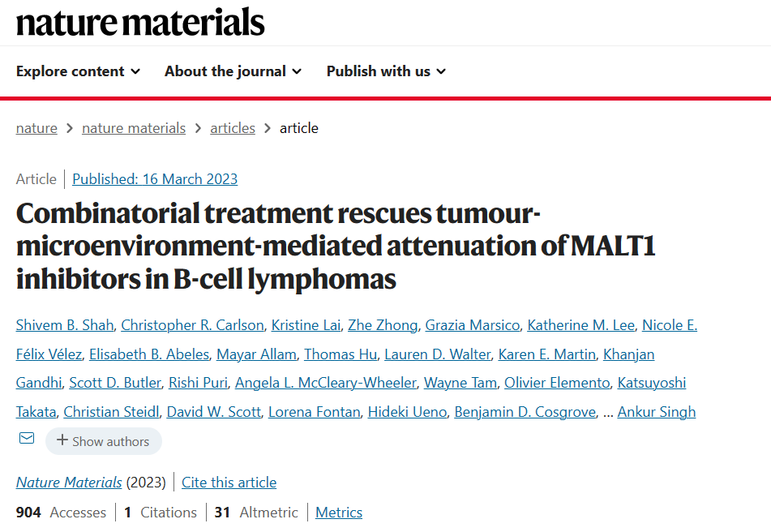Select author Angela L. McCleary-Wheeler
Viewport: 771px width, 532px height.
[x=326, y=383]
